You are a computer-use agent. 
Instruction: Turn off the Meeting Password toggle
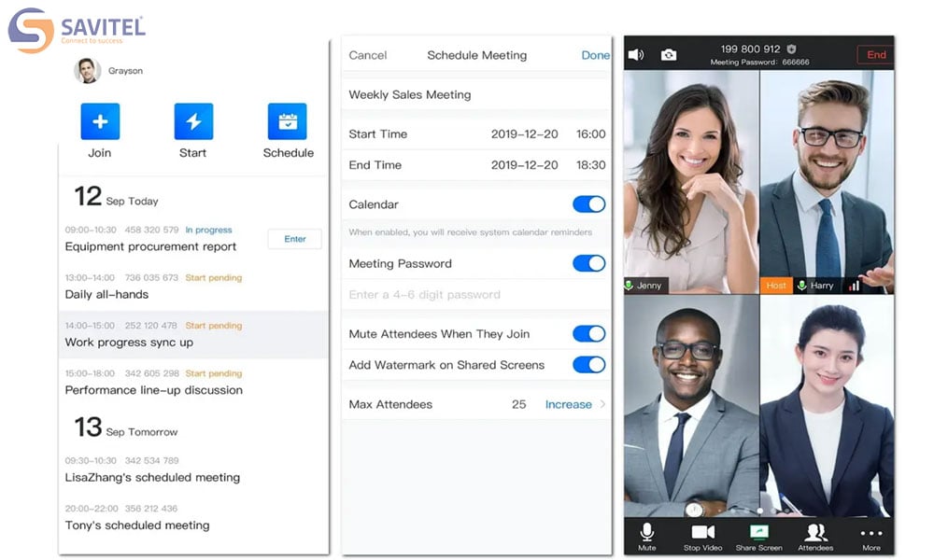pyautogui.click(x=588, y=263)
